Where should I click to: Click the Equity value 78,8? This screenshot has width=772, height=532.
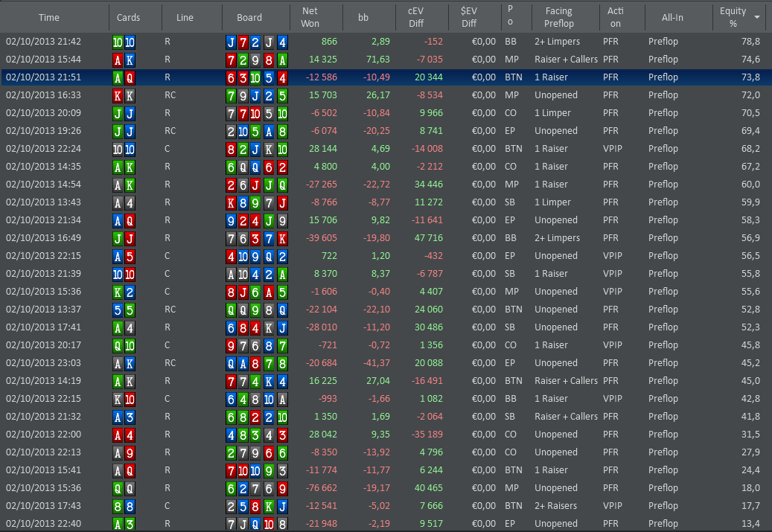point(751,42)
